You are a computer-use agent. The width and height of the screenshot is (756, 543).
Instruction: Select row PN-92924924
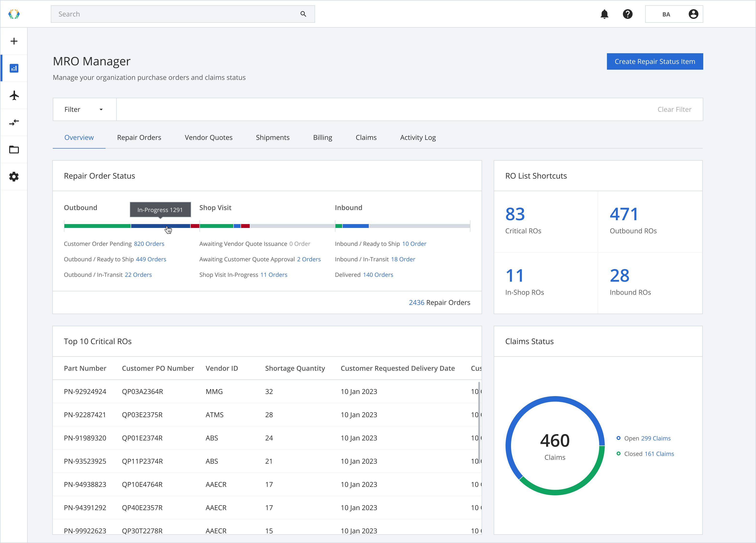click(x=267, y=391)
